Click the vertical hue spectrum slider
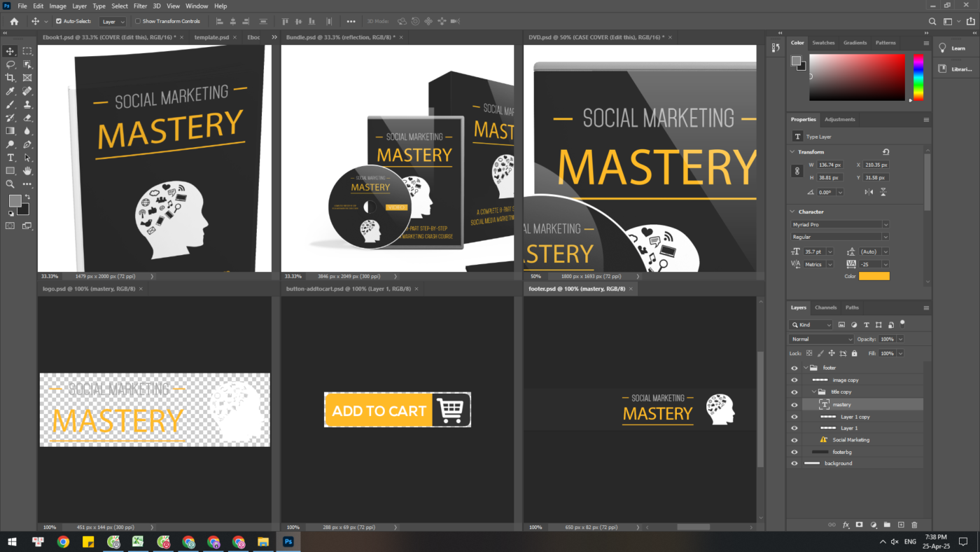 918,78
